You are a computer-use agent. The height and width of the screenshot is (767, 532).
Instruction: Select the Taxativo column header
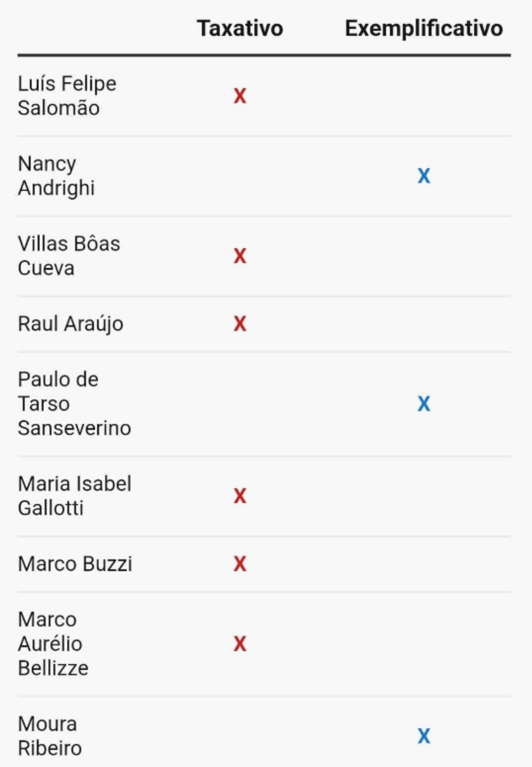(x=240, y=28)
